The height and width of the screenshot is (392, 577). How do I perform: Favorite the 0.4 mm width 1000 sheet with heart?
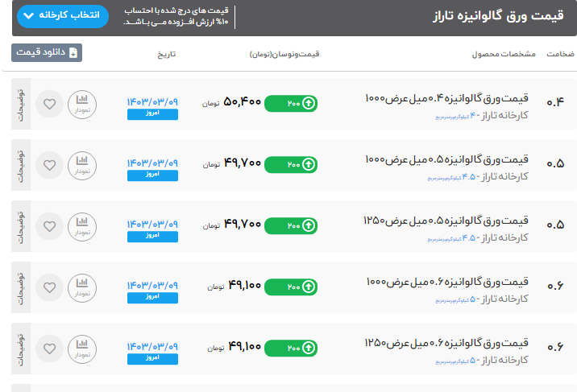50,103
